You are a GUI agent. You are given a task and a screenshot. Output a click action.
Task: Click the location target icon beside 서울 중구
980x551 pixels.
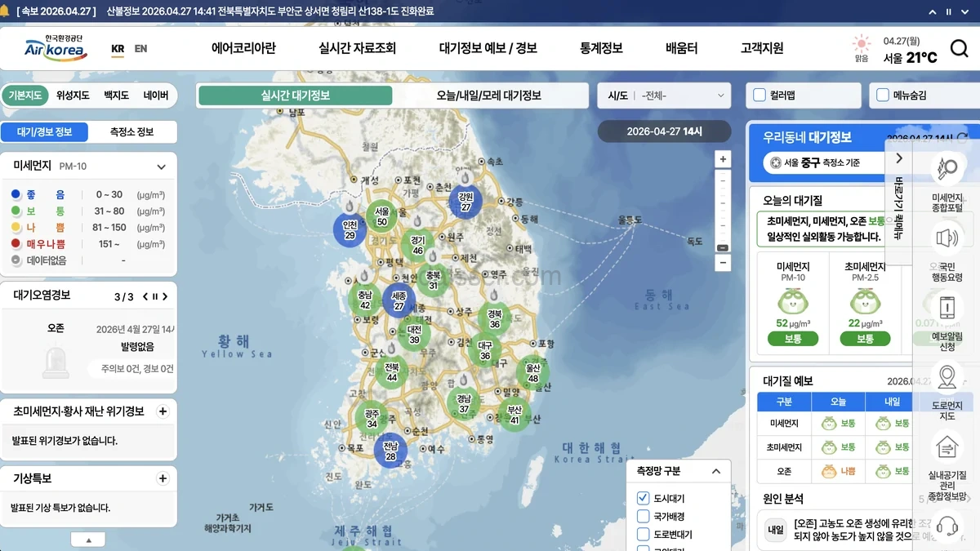[x=776, y=162]
